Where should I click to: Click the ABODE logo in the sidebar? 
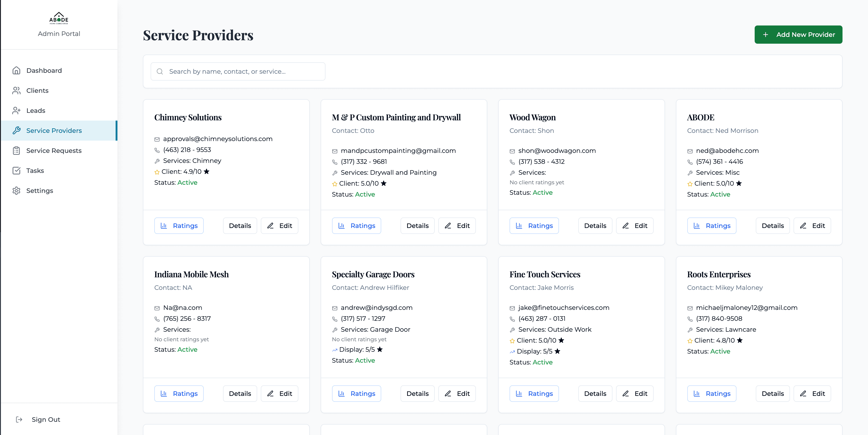pyautogui.click(x=59, y=18)
